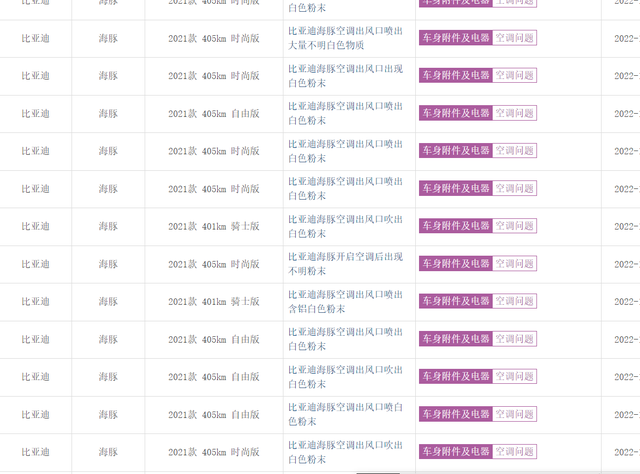The image size is (640, 474).
Task: Open the complaint titled 比亚迪海豚空调出风口喷出大量不明白色物质
Action: coord(346,38)
